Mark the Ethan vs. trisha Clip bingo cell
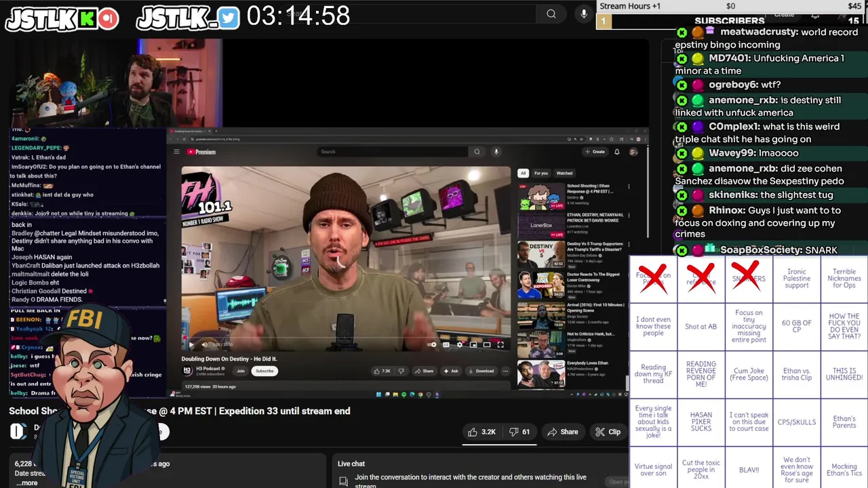 coord(797,374)
